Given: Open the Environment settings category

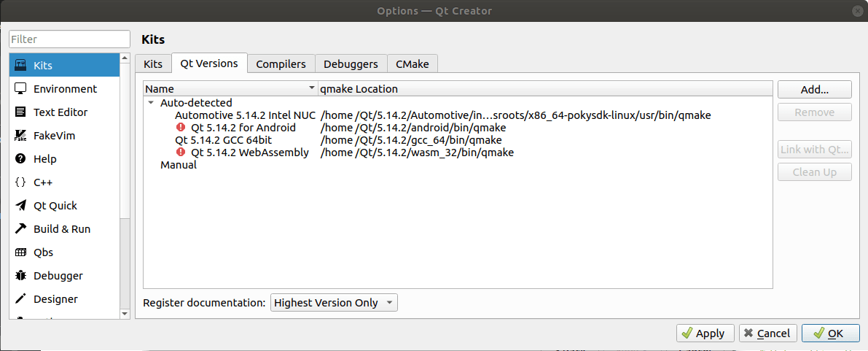Looking at the screenshot, I should [64, 89].
